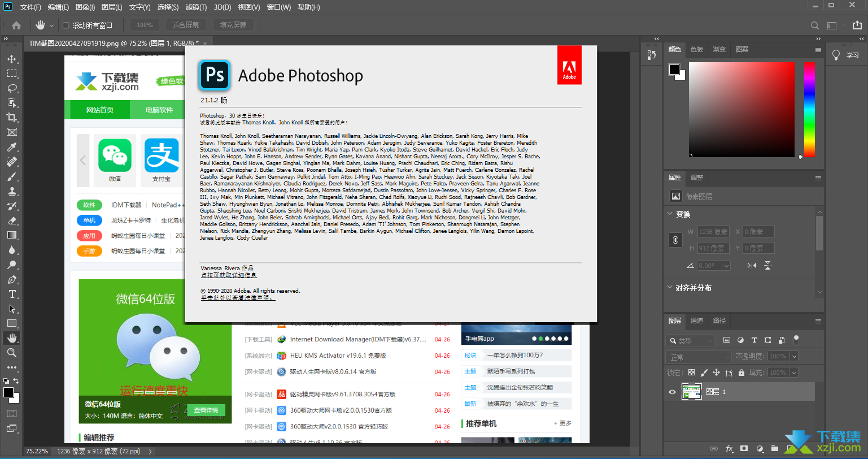Select the Spot Healing Brush tool
The width and height of the screenshot is (868, 459).
12,162
